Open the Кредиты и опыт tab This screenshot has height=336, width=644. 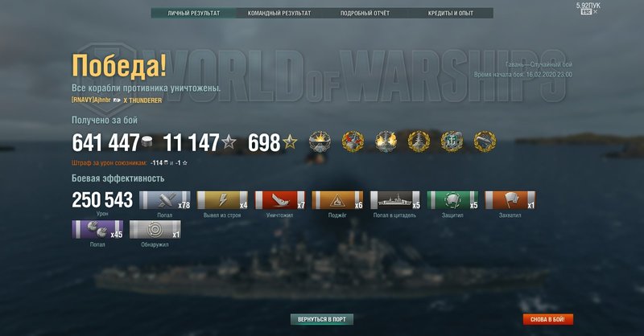click(x=451, y=13)
